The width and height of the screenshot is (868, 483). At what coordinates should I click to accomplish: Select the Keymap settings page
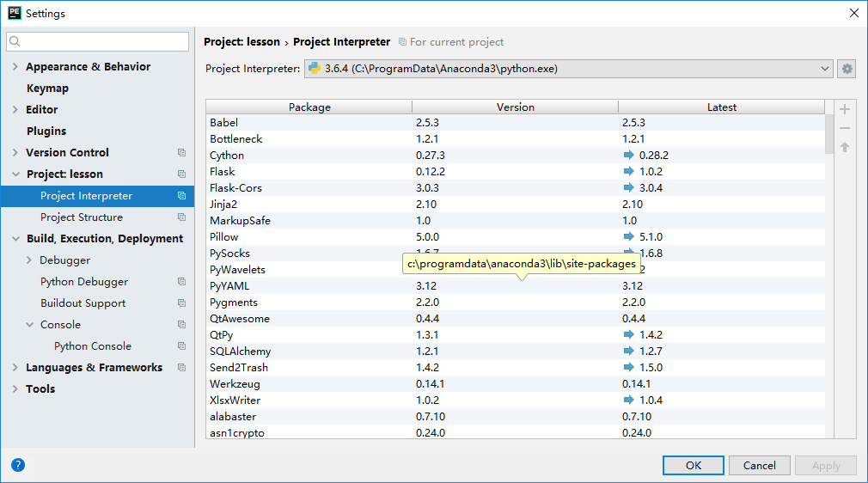(47, 89)
